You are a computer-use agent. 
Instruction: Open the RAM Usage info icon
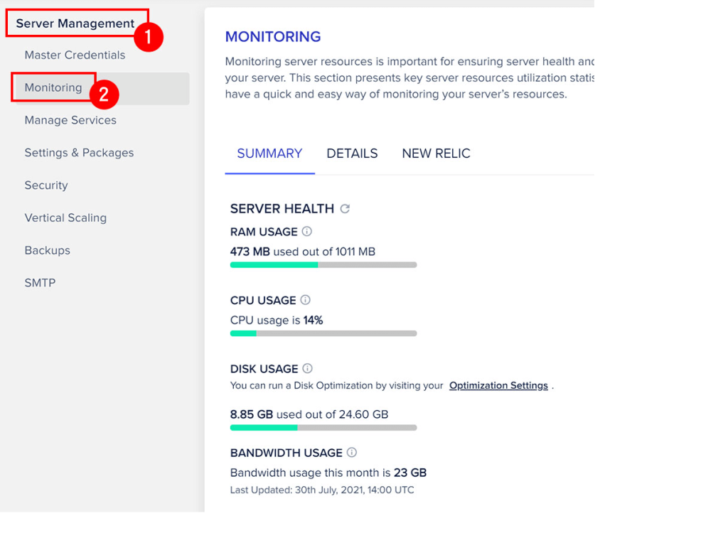(307, 231)
